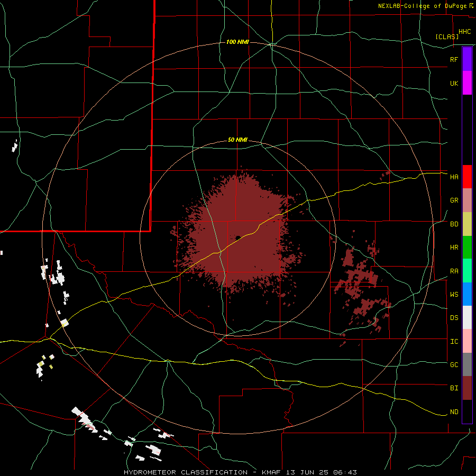Click the black radar site dot

point(238,237)
